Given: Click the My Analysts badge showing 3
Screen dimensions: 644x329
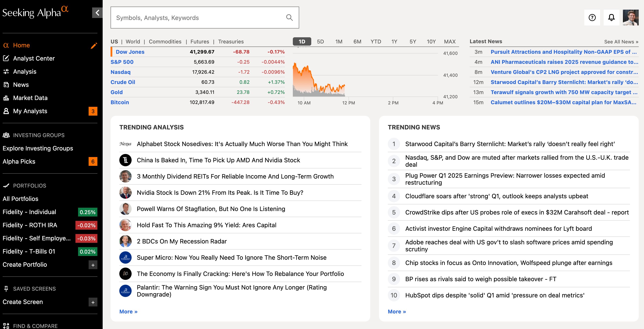Looking at the screenshot, I should click(93, 111).
